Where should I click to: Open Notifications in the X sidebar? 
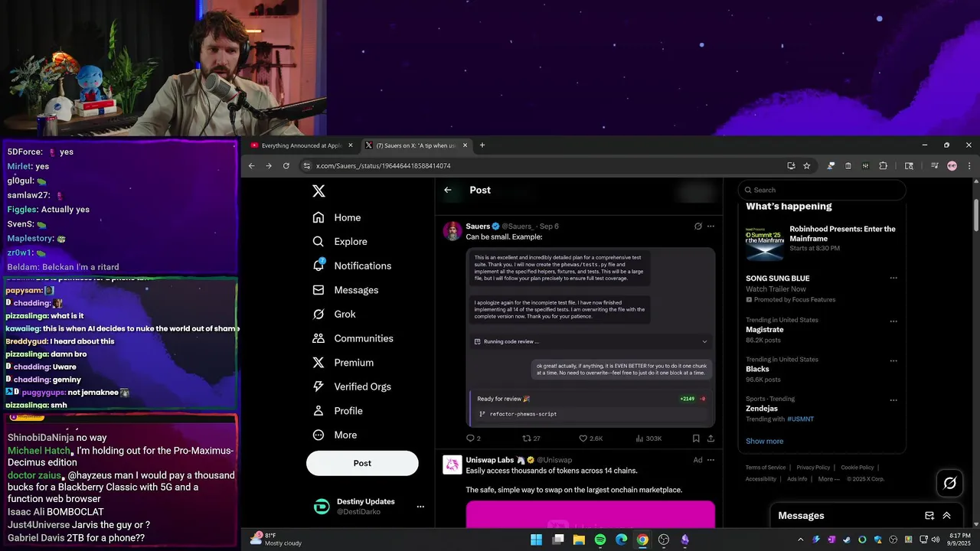click(352, 266)
